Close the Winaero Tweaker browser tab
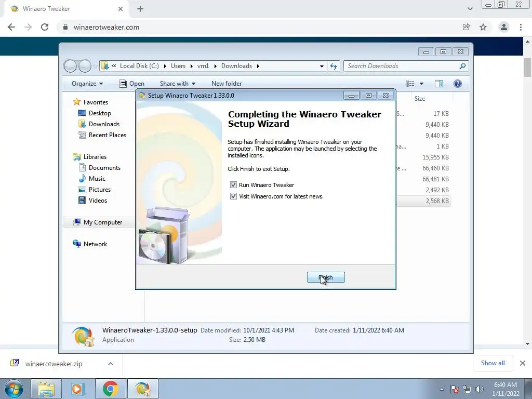Screen dimensions: 532x399 [x=121, y=9]
